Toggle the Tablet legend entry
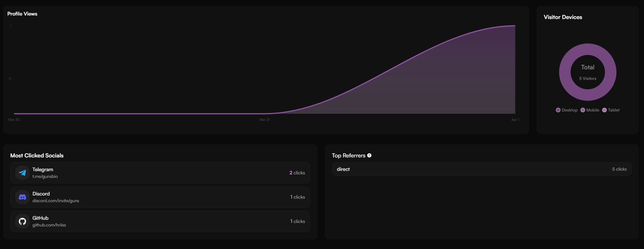Image resolution: width=644 pixels, height=249 pixels. (x=611, y=110)
